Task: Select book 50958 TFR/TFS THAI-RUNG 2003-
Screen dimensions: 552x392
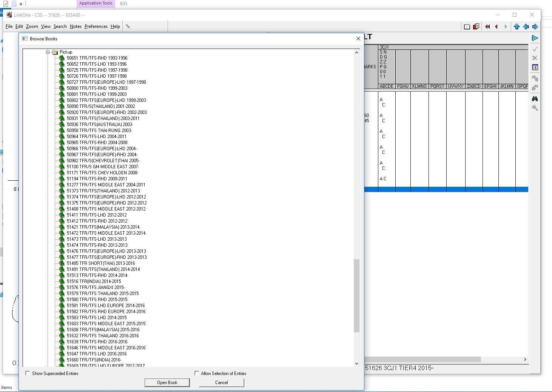Action: pos(99,131)
